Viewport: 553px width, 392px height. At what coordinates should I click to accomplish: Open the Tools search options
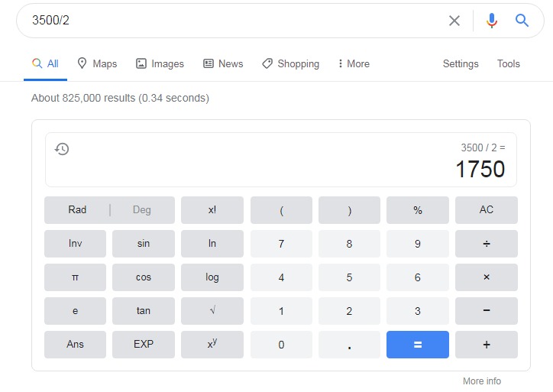[x=508, y=63]
